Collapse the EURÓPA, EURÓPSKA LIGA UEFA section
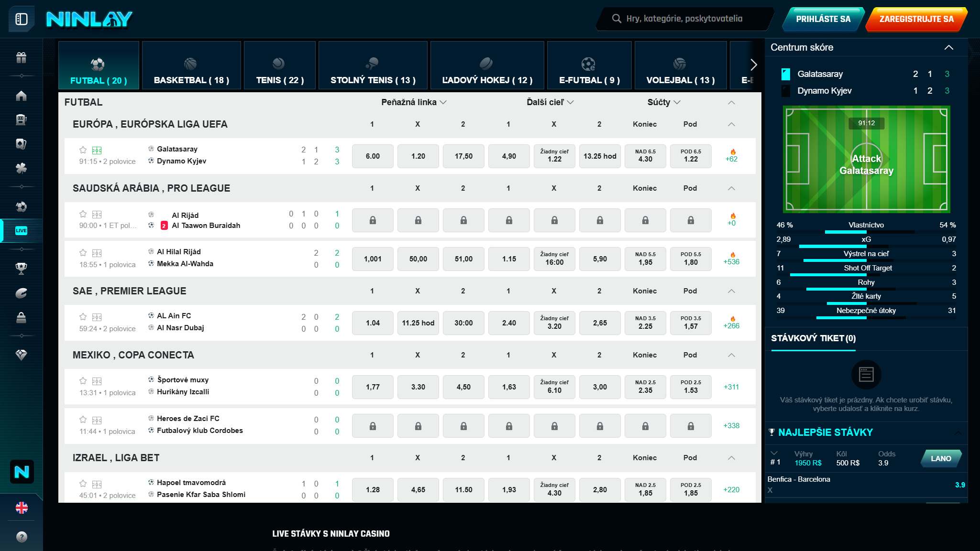 click(731, 124)
